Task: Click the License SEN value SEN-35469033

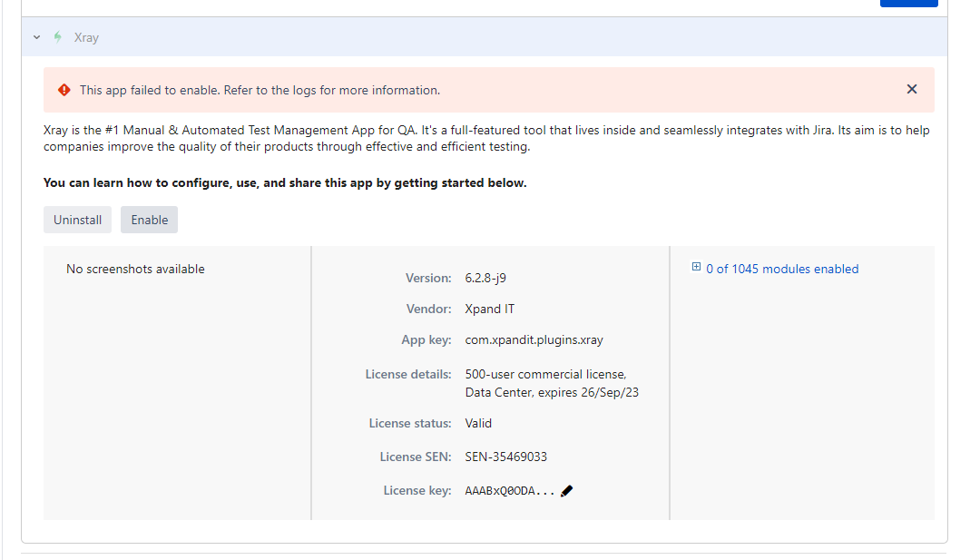Action: click(505, 457)
